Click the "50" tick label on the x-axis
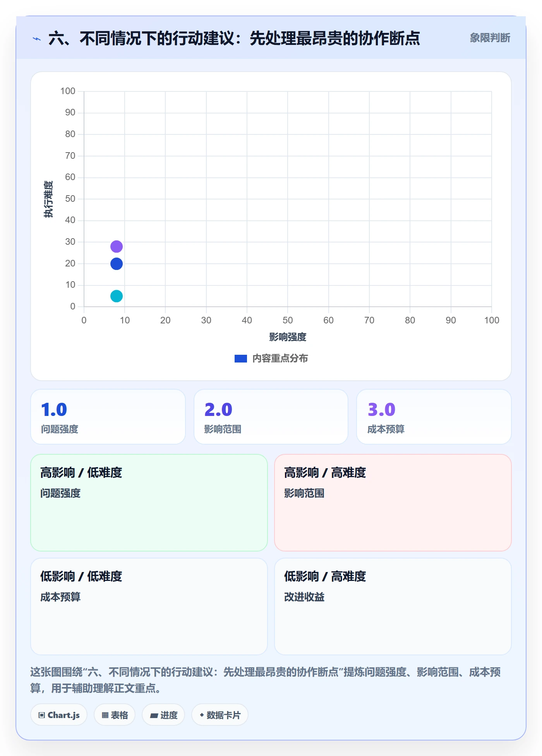 (x=288, y=320)
